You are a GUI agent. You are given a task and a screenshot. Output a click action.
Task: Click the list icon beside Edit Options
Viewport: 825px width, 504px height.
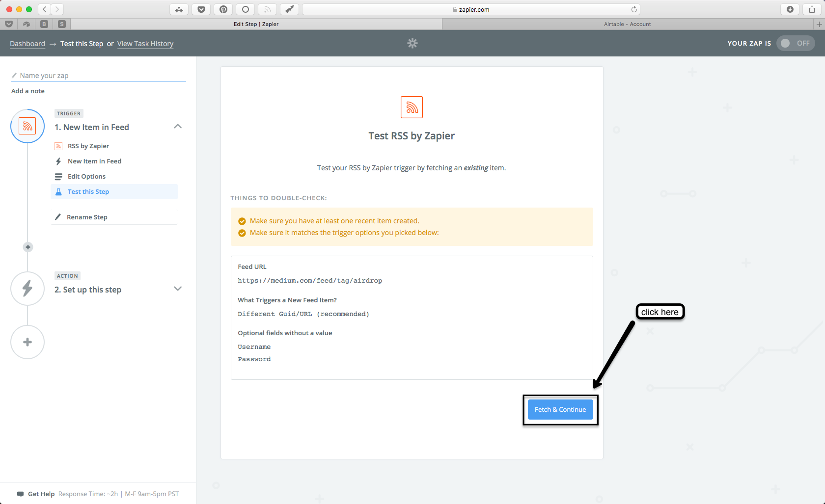pyautogui.click(x=58, y=176)
